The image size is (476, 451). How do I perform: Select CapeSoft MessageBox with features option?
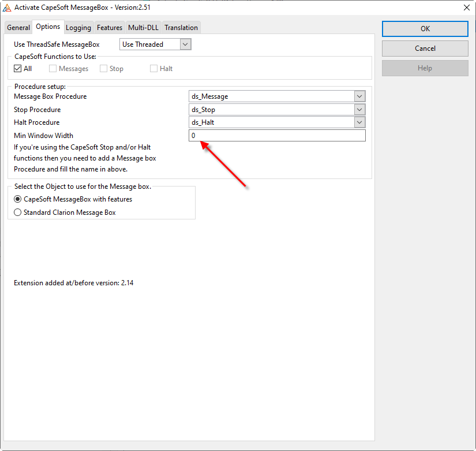click(x=18, y=199)
